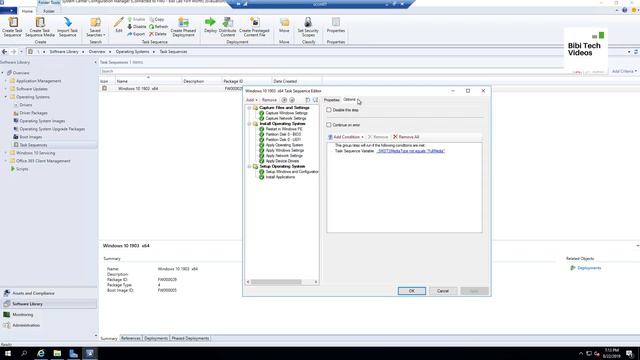Image resolution: width=640 pixels, height=360 pixels.
Task: Click OK in the Task Sequence Editor
Action: tap(411, 291)
